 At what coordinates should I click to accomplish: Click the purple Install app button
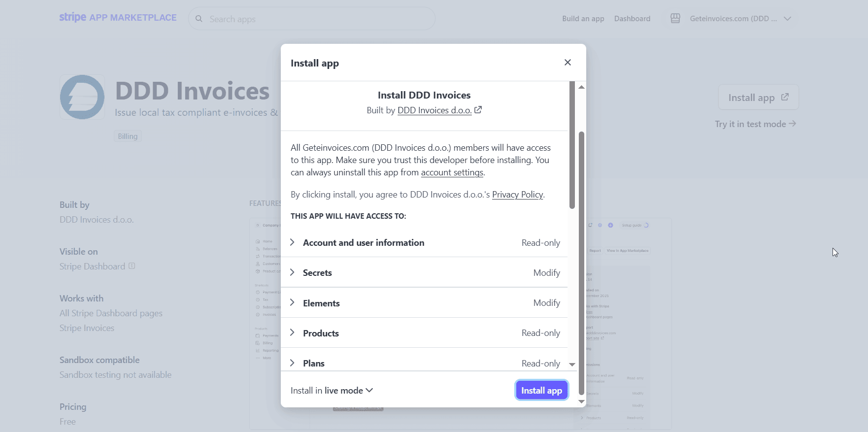pos(541,390)
